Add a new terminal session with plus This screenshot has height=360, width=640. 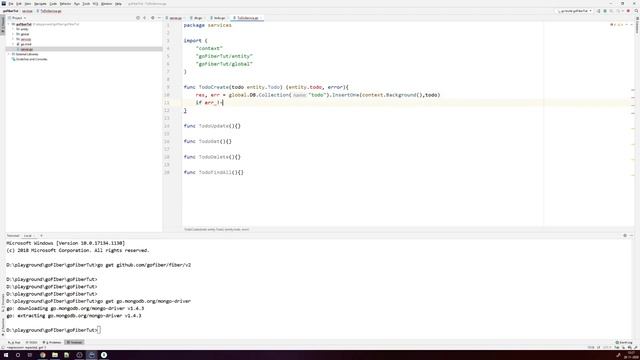(41, 236)
